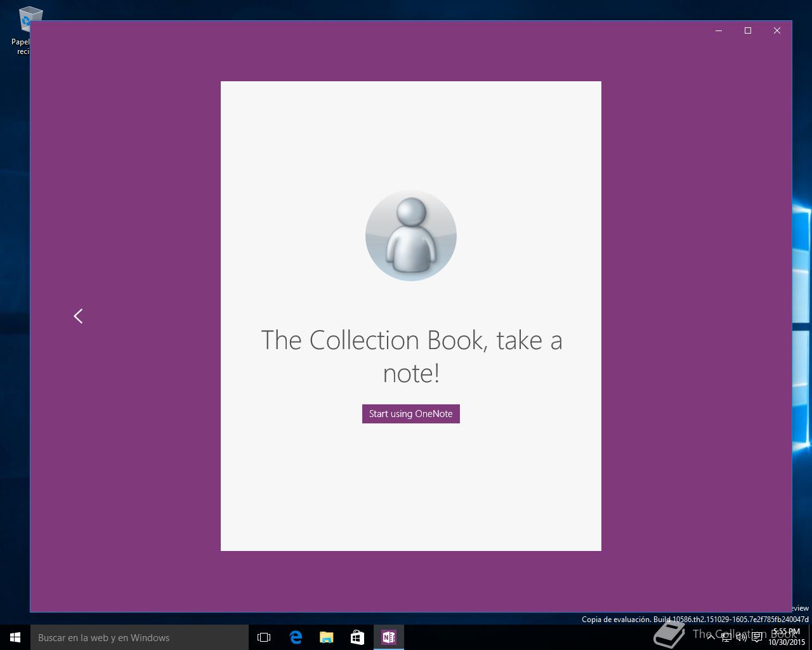The width and height of the screenshot is (812, 650).
Task: Click the volume speaker tray icon
Action: pyautogui.click(x=742, y=637)
